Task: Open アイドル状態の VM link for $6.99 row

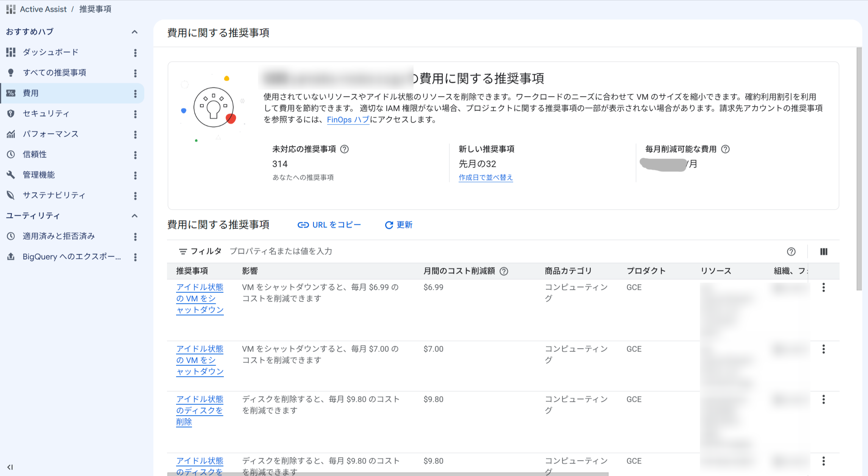Action: click(200, 299)
